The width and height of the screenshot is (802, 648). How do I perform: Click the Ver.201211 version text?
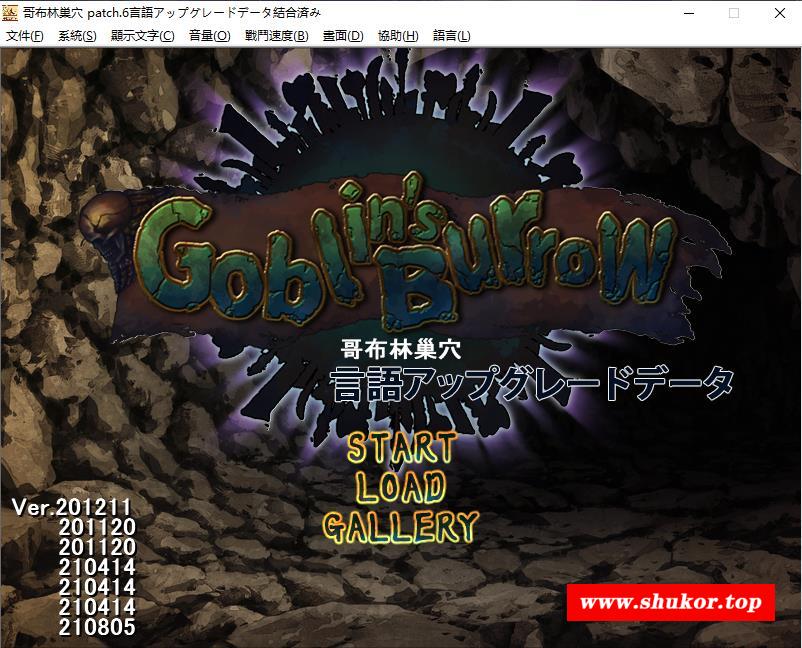point(72,507)
